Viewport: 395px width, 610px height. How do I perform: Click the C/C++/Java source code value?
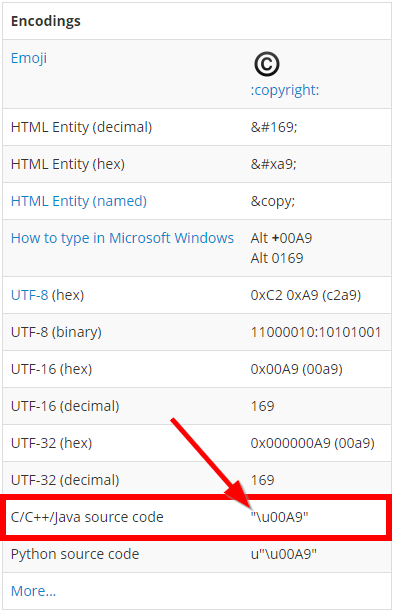coord(279,517)
